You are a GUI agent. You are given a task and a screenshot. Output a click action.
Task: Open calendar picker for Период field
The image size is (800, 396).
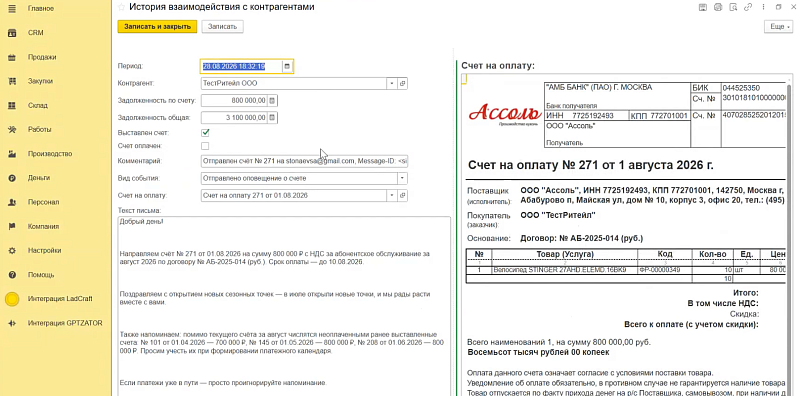tap(287, 66)
